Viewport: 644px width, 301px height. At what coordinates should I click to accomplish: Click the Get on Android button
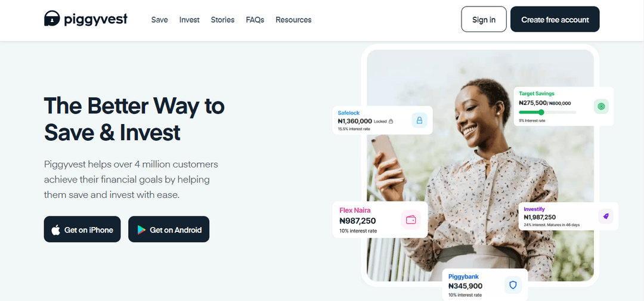(169, 229)
